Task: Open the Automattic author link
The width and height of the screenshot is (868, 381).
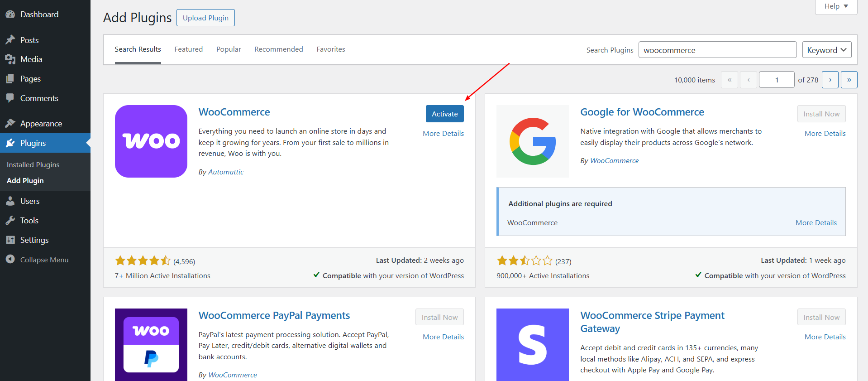Action: 226,172
